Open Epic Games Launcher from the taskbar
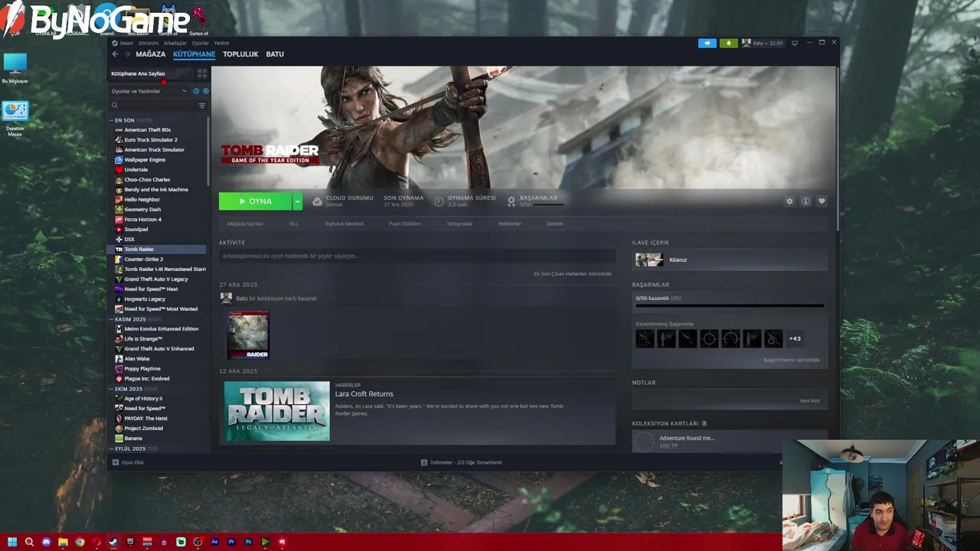The width and height of the screenshot is (980, 551). click(x=130, y=542)
